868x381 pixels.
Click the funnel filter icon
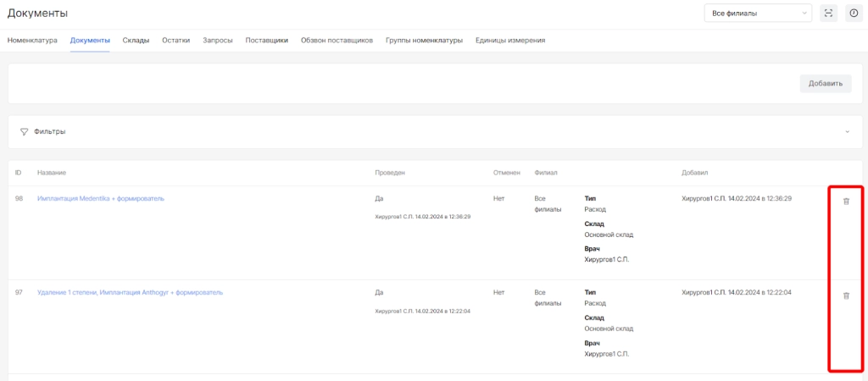[24, 131]
